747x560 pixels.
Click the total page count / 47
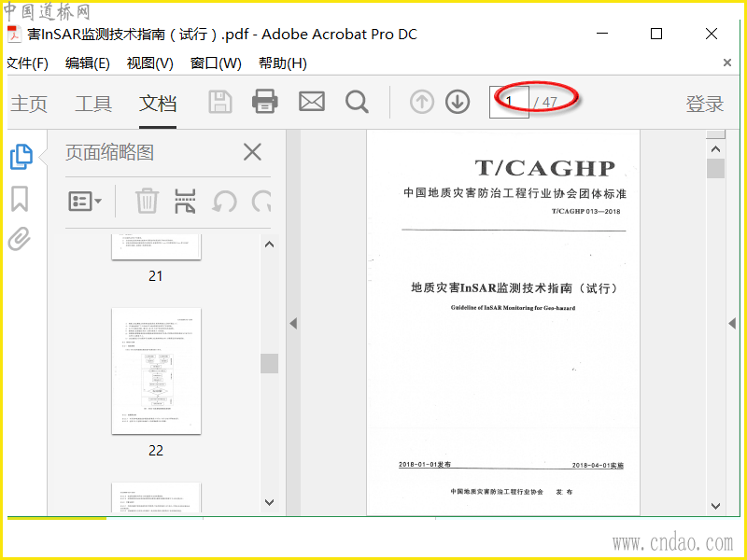point(545,103)
